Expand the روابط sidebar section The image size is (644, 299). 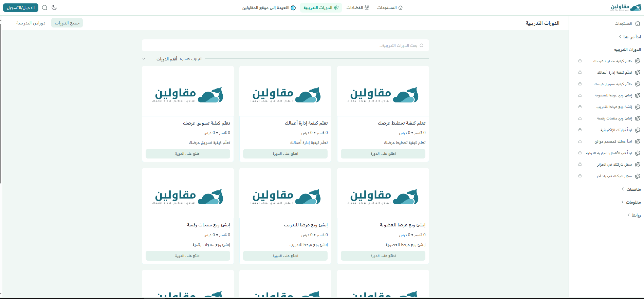(634, 215)
